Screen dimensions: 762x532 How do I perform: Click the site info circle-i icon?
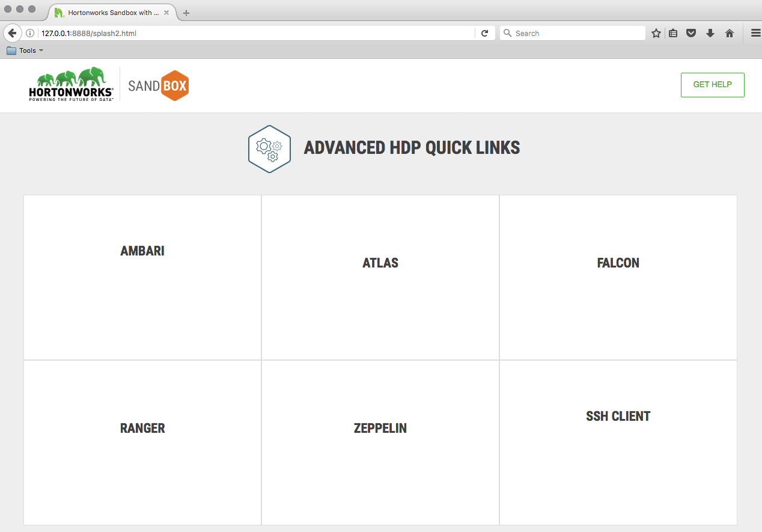point(30,33)
